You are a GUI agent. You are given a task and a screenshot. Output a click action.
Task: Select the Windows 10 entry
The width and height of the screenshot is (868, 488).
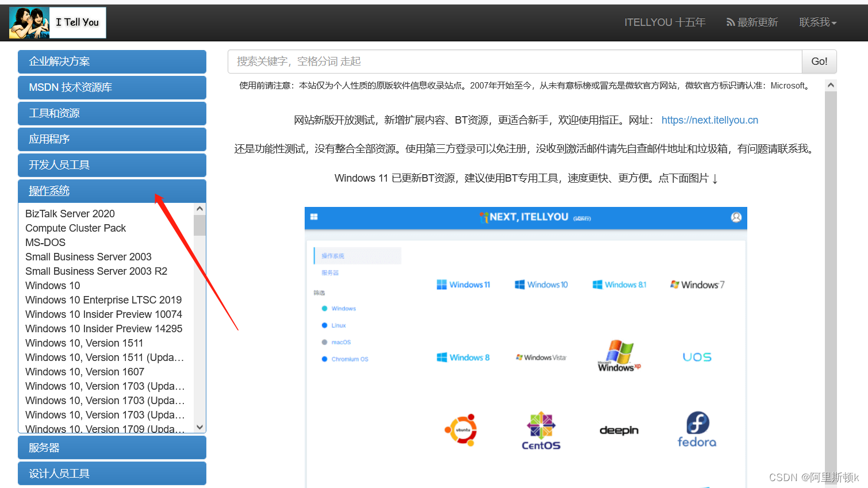point(53,286)
